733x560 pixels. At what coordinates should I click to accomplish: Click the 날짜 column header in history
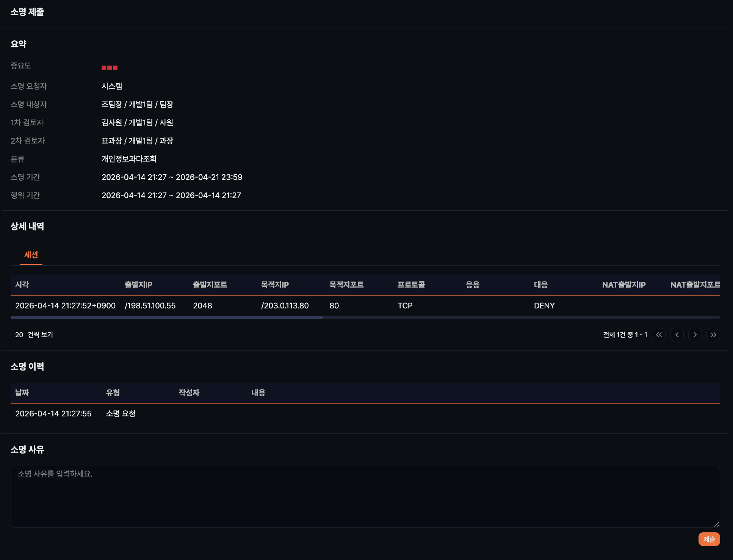pyautogui.click(x=22, y=393)
